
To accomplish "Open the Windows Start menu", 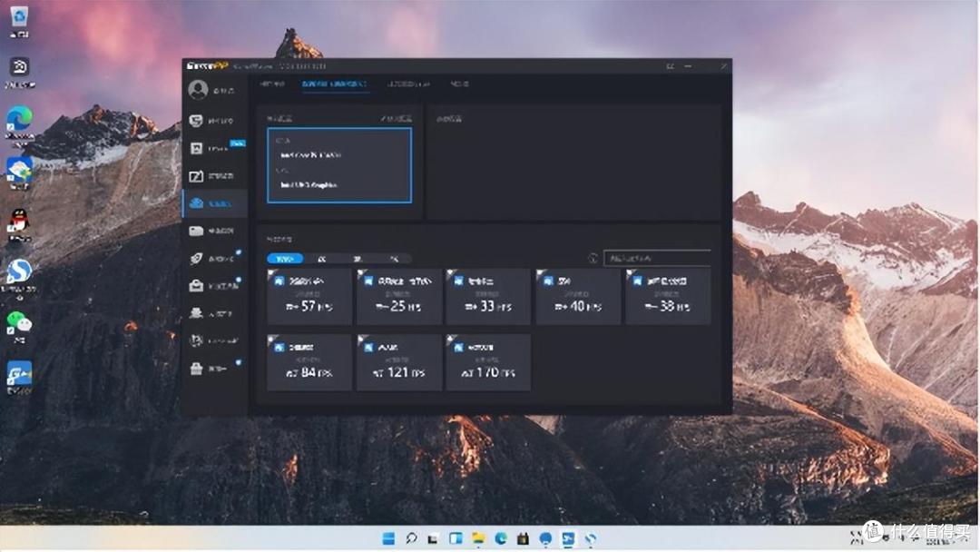I will point(388,538).
